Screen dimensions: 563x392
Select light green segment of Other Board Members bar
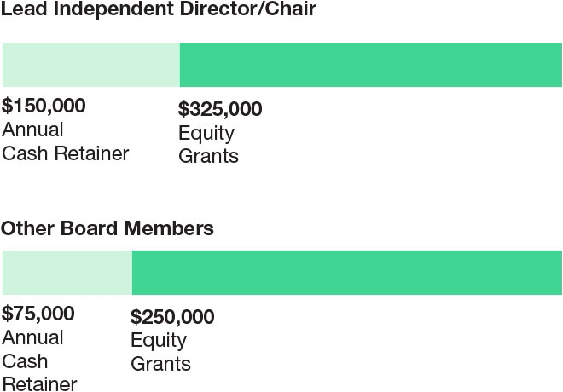[67, 273]
